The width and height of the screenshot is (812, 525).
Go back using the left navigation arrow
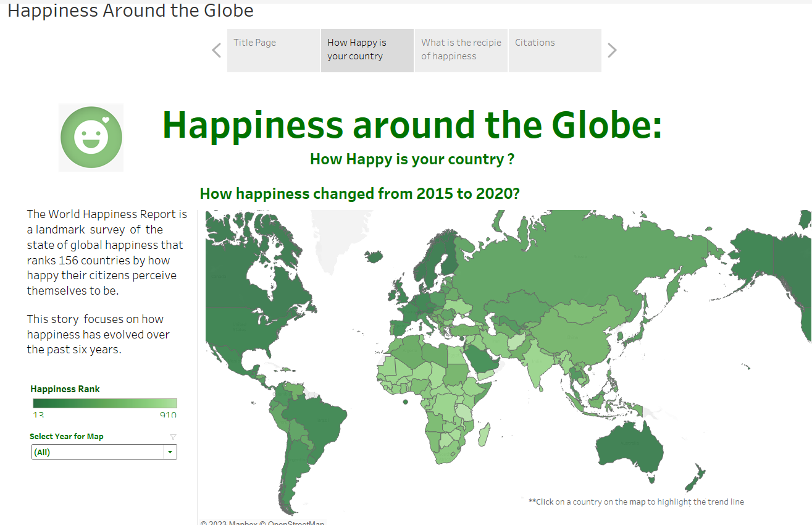click(216, 49)
